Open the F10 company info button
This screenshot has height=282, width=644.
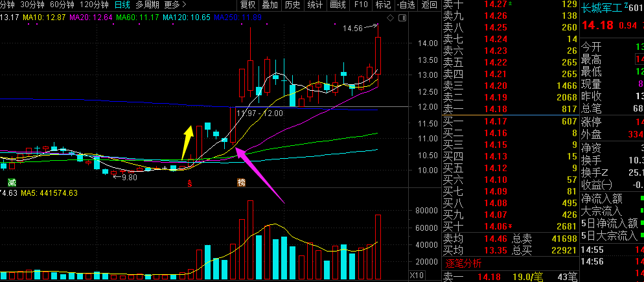(x=361, y=5)
